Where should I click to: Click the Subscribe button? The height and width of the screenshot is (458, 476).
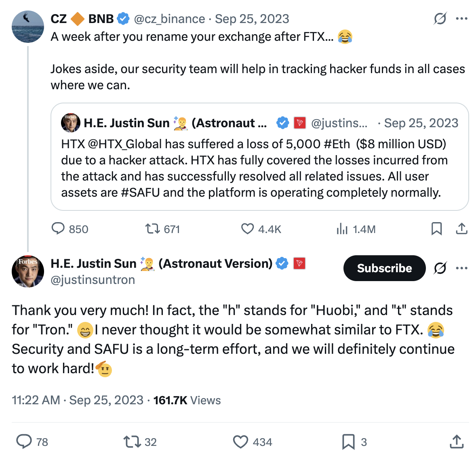[384, 268]
